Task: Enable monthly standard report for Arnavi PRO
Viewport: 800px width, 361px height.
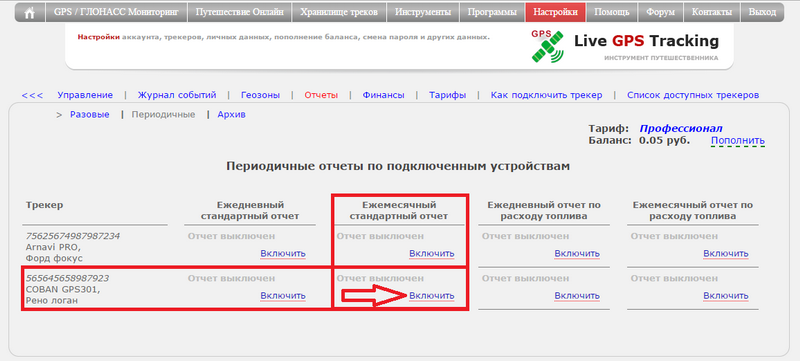Action: (432, 253)
